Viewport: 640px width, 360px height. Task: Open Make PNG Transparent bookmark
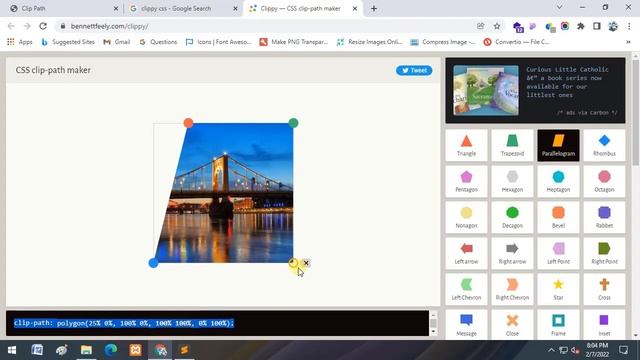(x=294, y=42)
